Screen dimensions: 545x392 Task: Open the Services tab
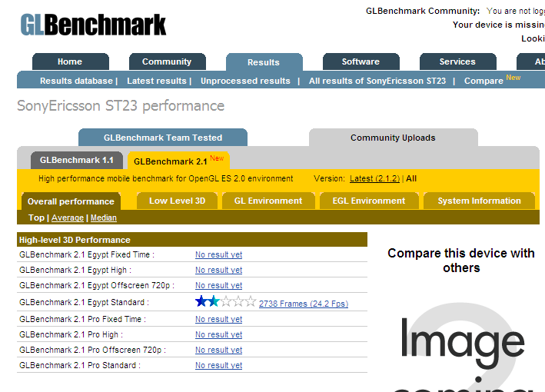pos(457,61)
